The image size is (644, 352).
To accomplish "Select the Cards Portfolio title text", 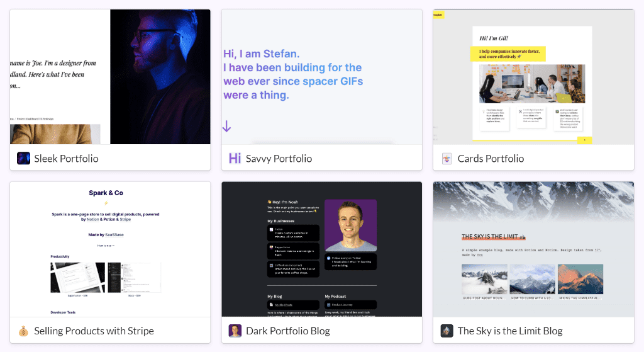I will pos(491,159).
